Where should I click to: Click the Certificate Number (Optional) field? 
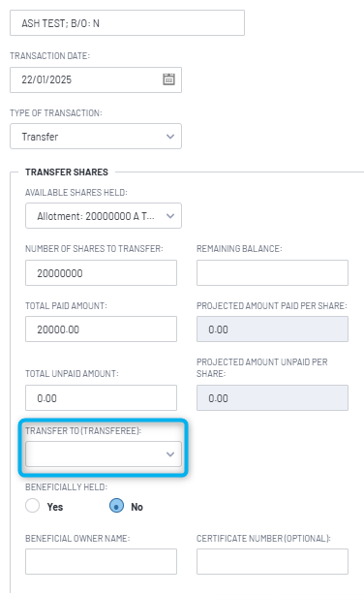pos(272,562)
